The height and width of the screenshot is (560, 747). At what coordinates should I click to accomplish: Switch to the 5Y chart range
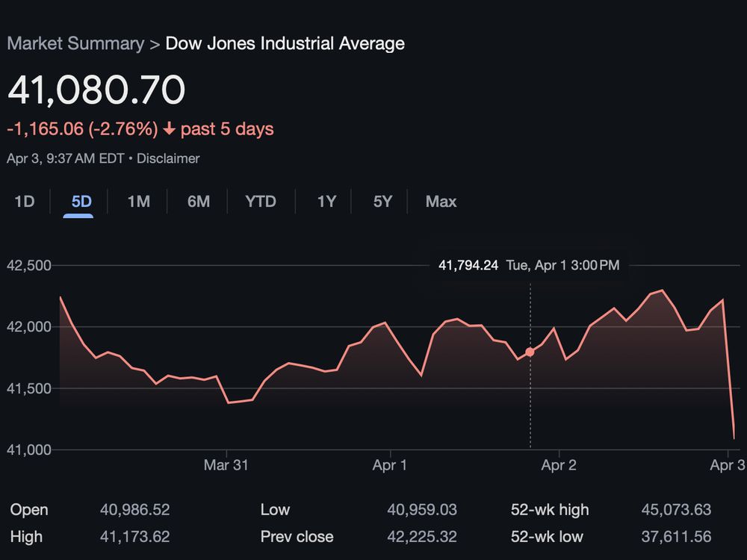click(x=382, y=202)
